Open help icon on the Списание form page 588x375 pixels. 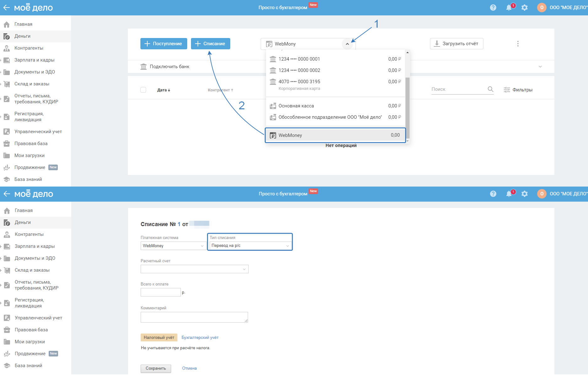click(x=493, y=194)
